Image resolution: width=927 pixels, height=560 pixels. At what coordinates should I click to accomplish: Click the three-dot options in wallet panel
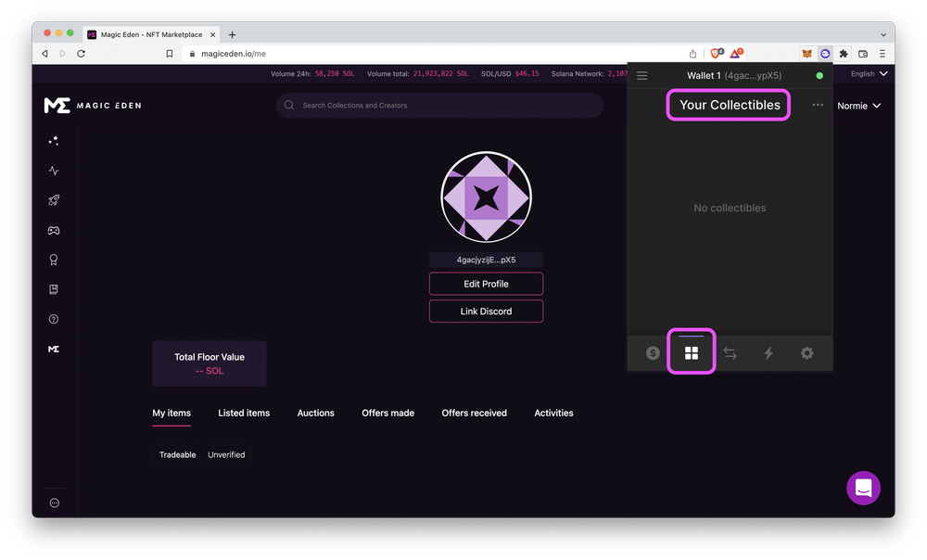coord(818,105)
